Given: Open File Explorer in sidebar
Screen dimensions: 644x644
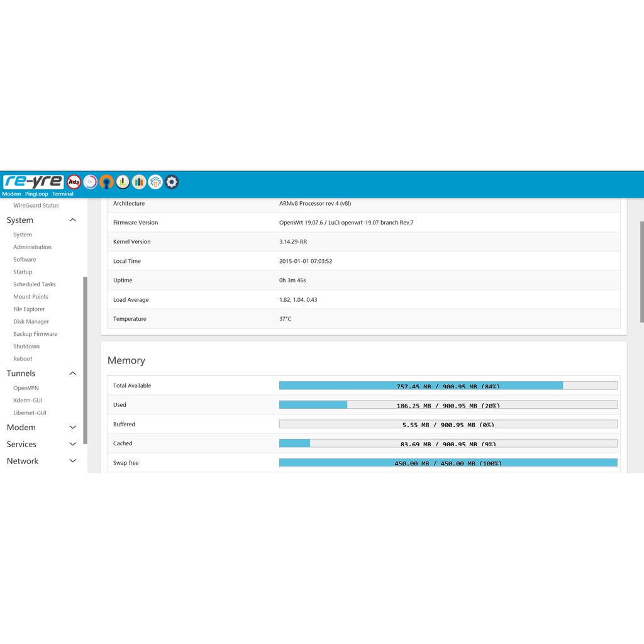Looking at the screenshot, I should point(29,309).
